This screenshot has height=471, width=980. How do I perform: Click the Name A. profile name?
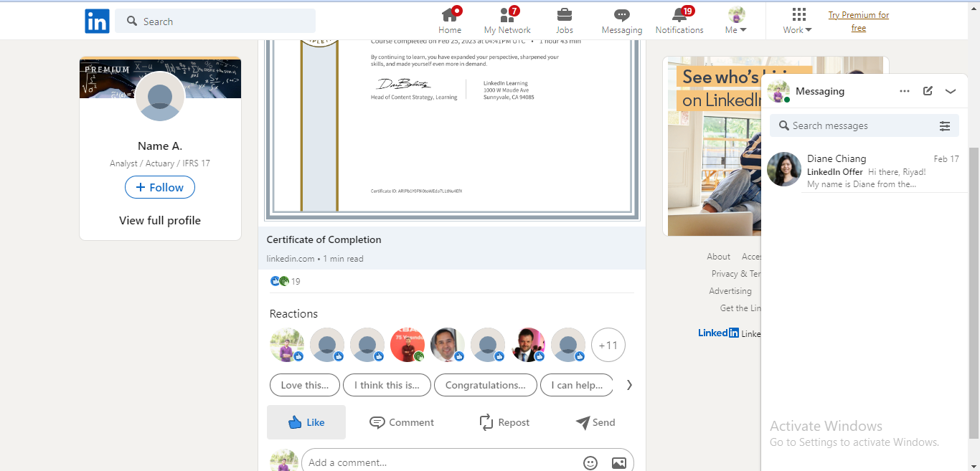pyautogui.click(x=160, y=146)
